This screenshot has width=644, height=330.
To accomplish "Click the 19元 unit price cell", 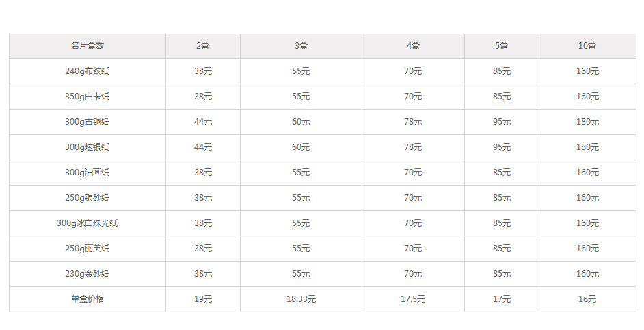I will (203, 299).
